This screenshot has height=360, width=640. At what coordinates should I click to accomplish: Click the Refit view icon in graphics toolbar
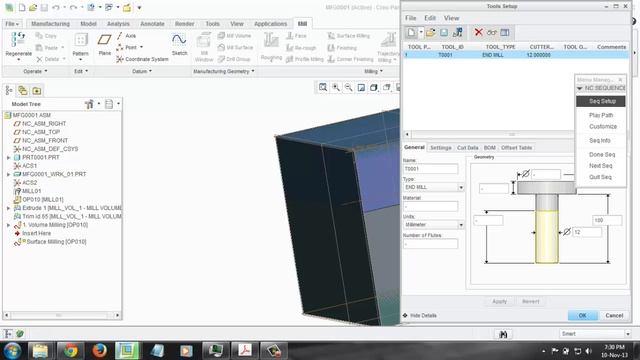click(323, 87)
